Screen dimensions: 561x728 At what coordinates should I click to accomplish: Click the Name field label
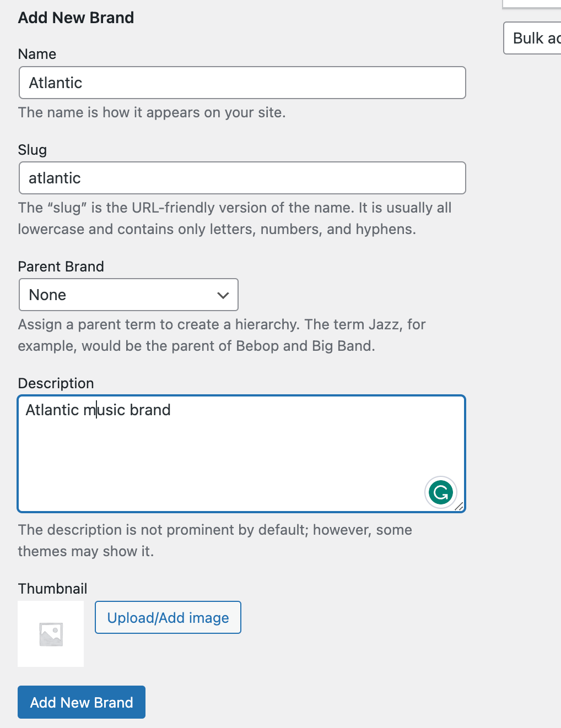(x=37, y=54)
